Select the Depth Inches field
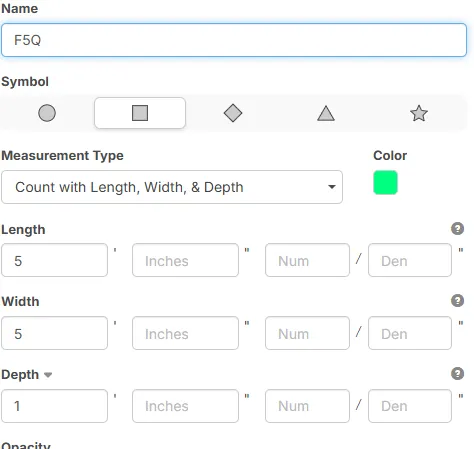 [185, 406]
